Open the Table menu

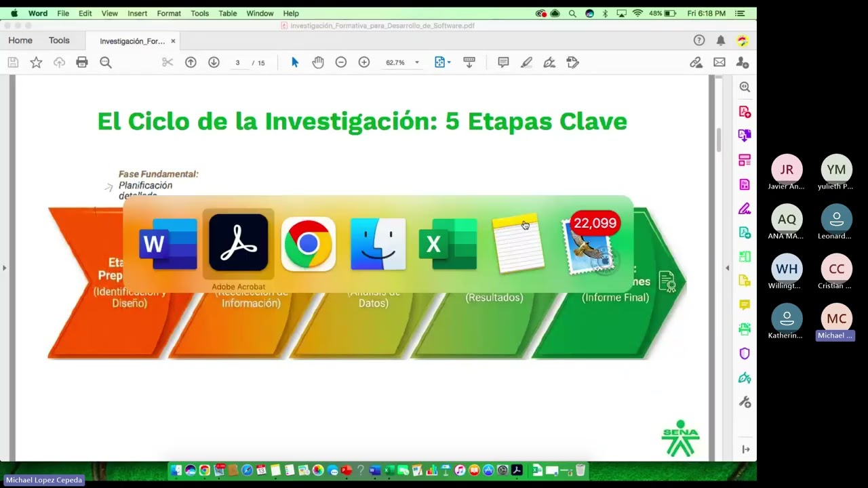coord(228,14)
